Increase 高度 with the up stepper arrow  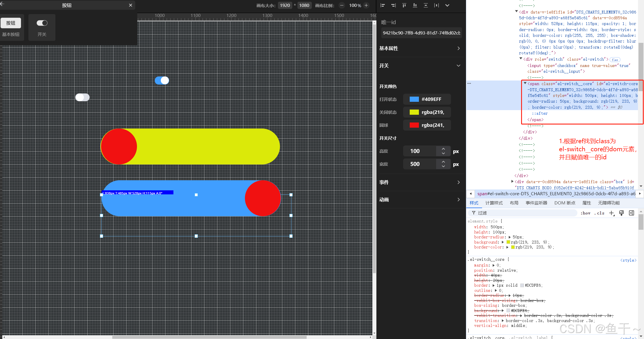point(443,149)
